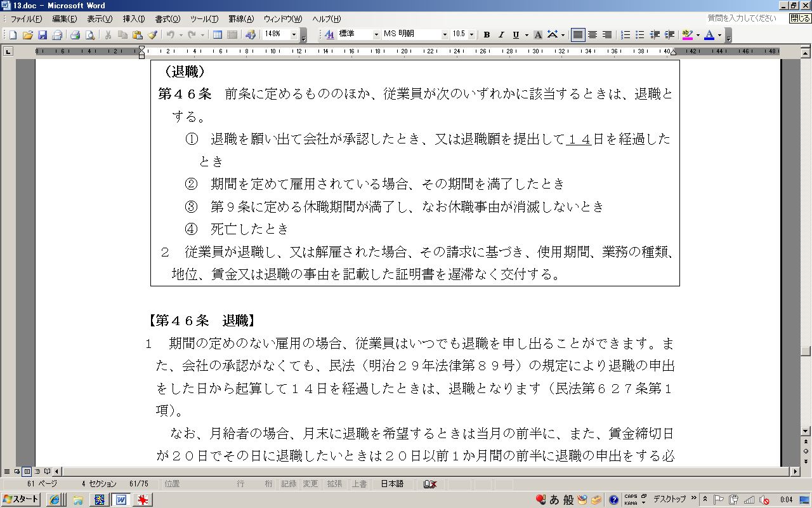Click character scaling icon
Viewport: 812px width, 508px height.
point(552,35)
